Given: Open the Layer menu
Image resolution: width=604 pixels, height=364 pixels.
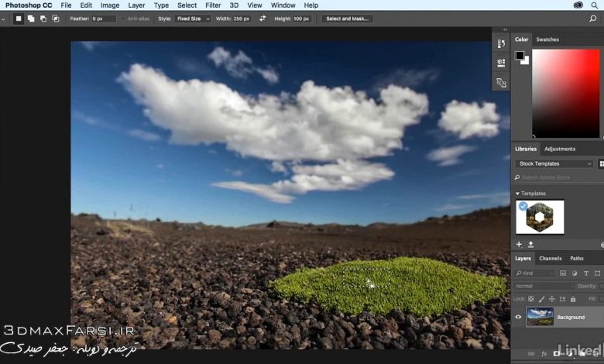Looking at the screenshot, I should [x=136, y=5].
